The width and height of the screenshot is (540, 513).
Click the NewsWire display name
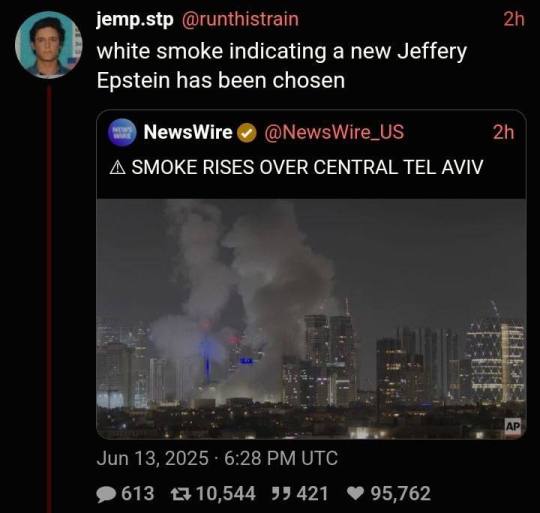coord(188,132)
